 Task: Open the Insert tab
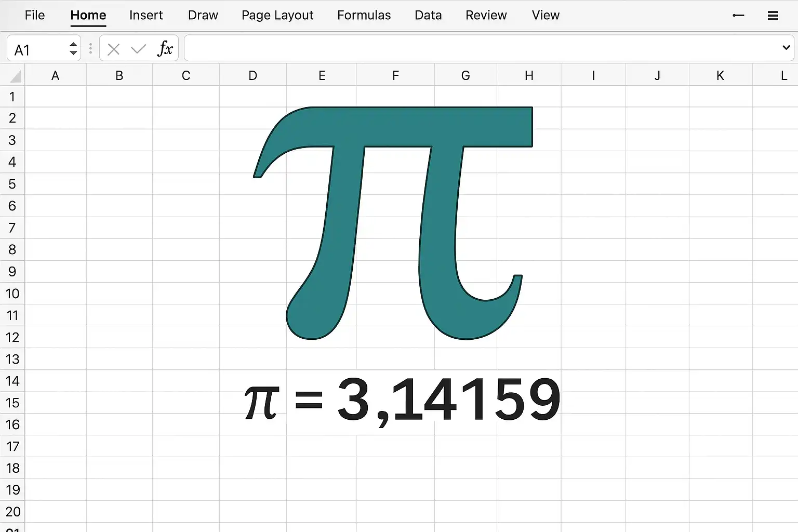(x=146, y=15)
